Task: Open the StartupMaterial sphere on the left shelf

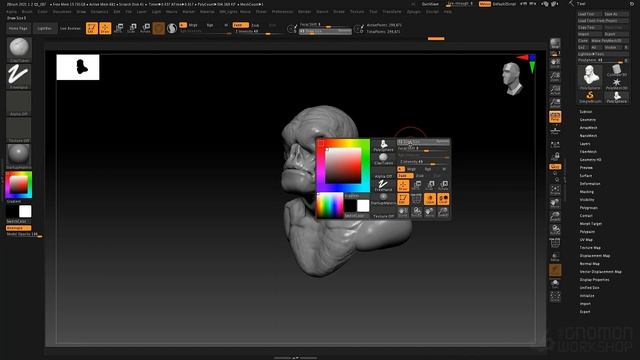Action: point(19,156)
